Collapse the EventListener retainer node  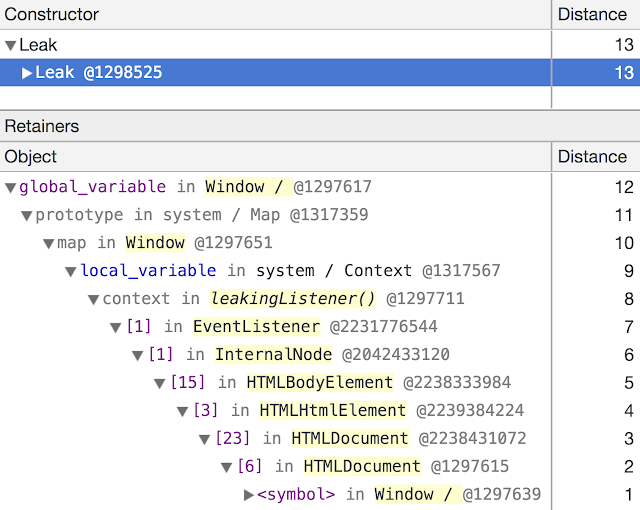(115, 326)
